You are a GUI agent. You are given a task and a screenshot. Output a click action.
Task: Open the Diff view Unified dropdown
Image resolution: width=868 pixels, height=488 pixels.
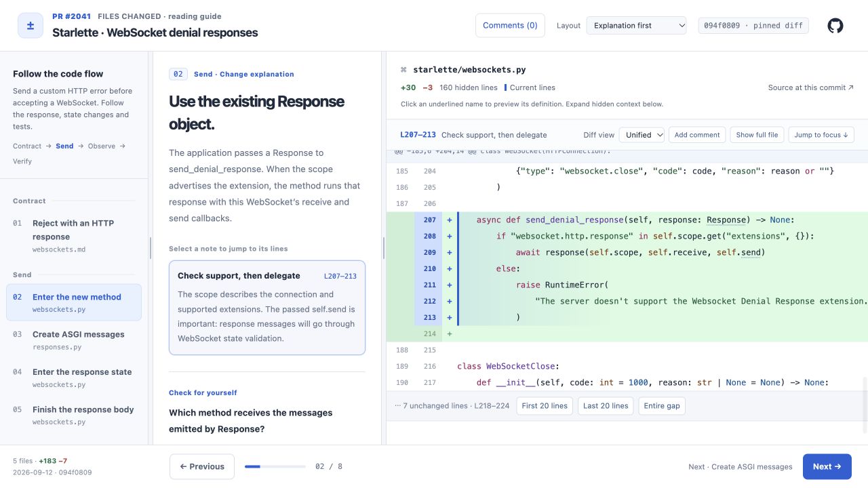(642, 135)
